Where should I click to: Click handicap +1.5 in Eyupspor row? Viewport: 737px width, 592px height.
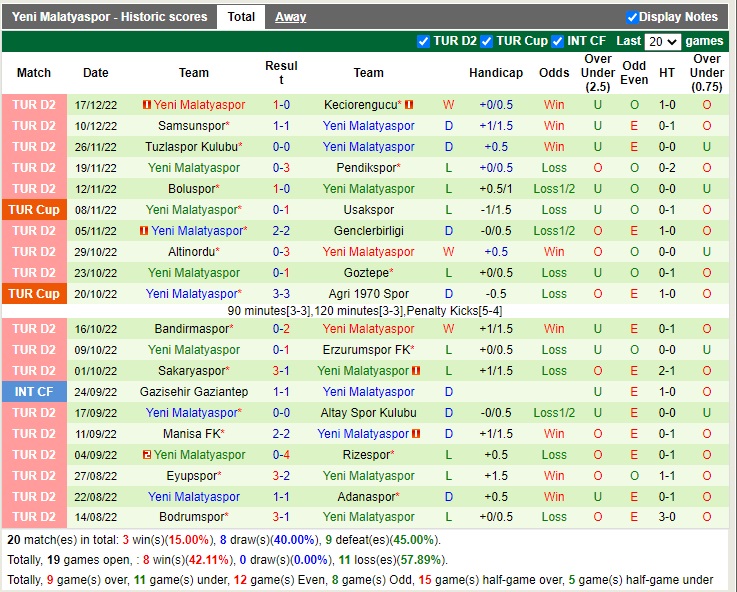click(x=496, y=476)
